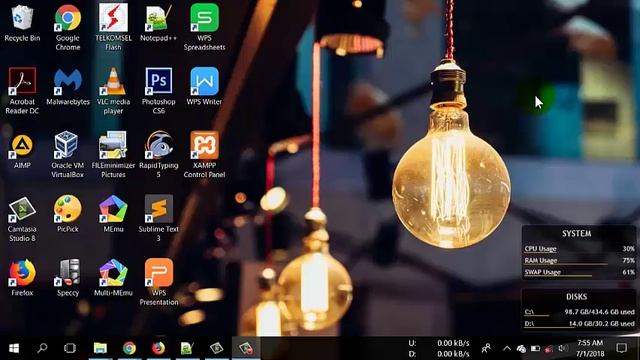
Task: Click the active Camtasia Recorder taskbar button
Action: click(246, 348)
